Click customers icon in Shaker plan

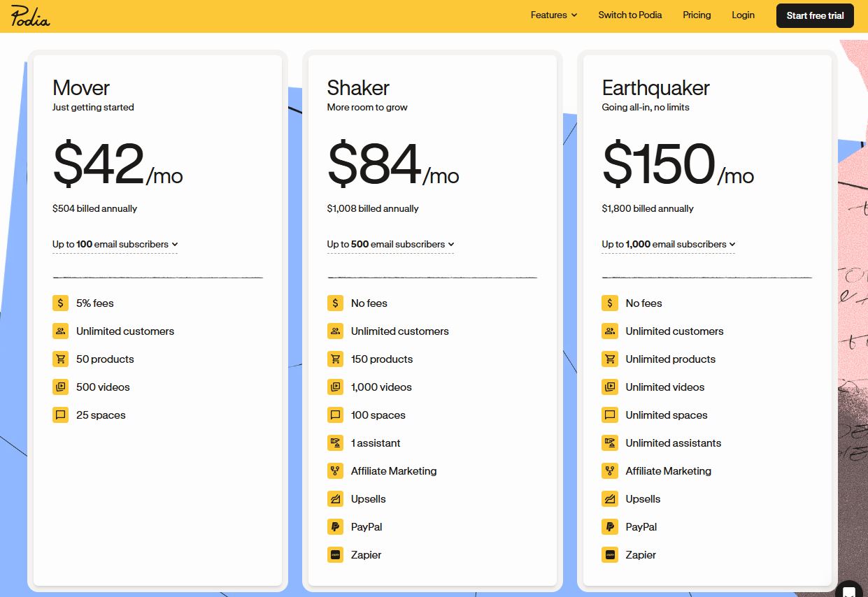336,331
